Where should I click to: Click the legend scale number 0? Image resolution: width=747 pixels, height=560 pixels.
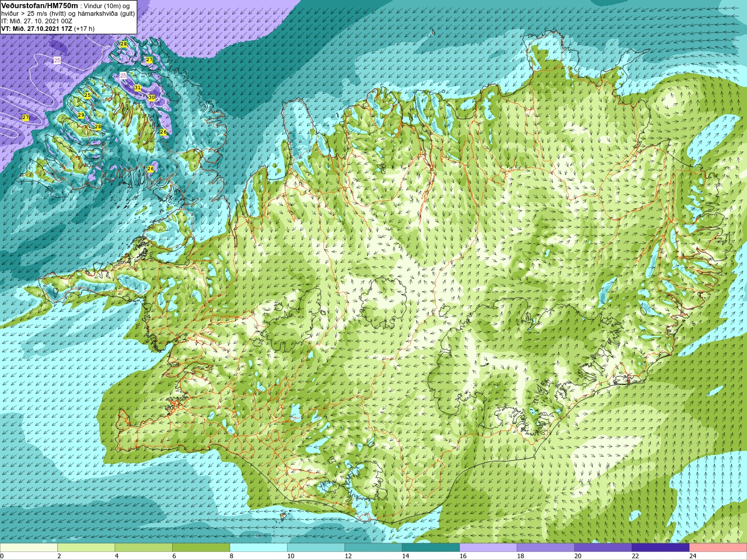(x=2, y=556)
